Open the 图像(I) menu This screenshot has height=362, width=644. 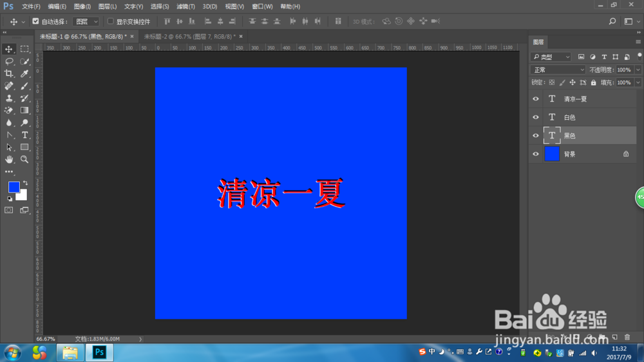click(82, 6)
